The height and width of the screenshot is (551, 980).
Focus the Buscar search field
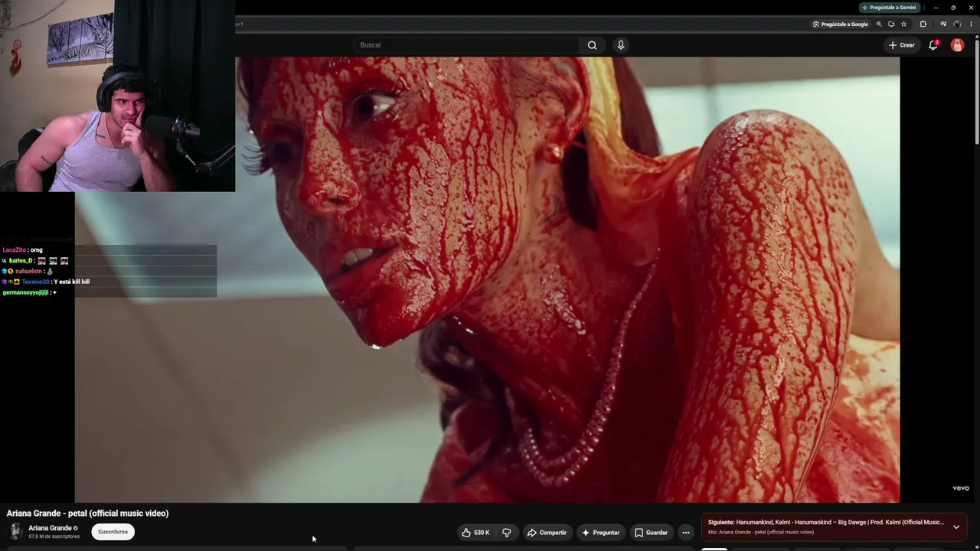click(467, 45)
